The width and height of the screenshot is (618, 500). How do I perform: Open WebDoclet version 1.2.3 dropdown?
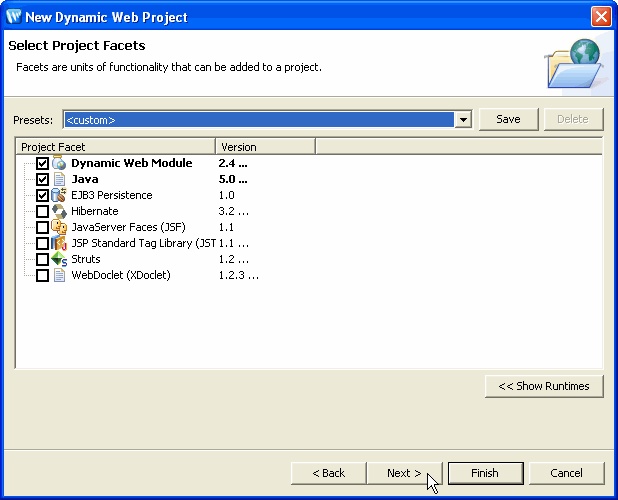[x=238, y=275]
